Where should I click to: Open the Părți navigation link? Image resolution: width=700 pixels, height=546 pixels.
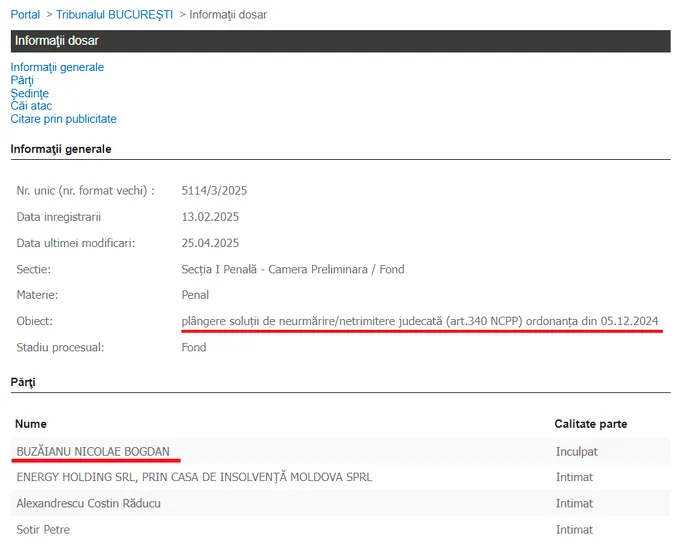pyautogui.click(x=22, y=80)
